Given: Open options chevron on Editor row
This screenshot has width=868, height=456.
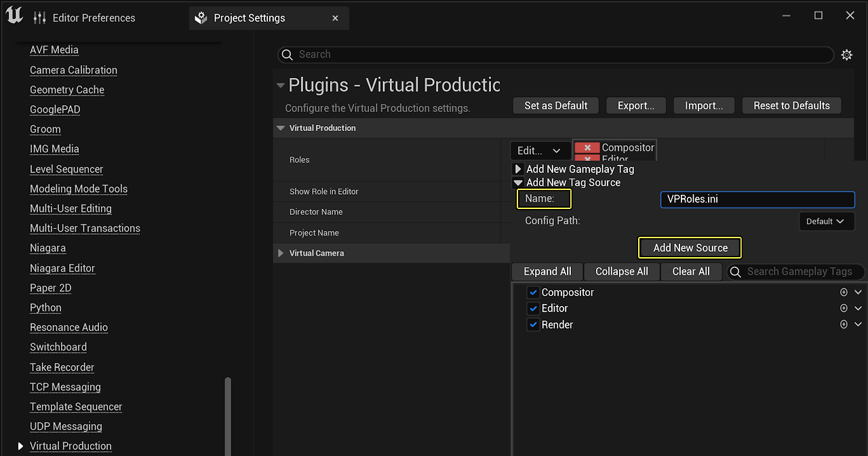Looking at the screenshot, I should click(x=858, y=308).
